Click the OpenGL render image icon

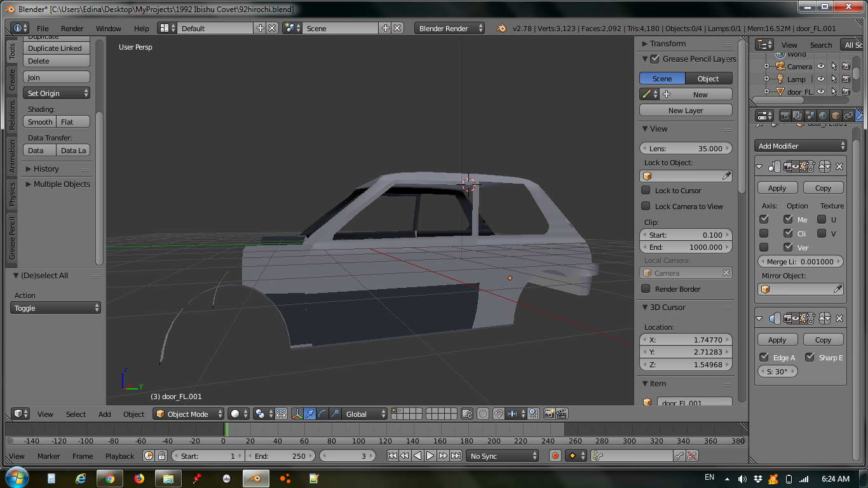[549, 414]
